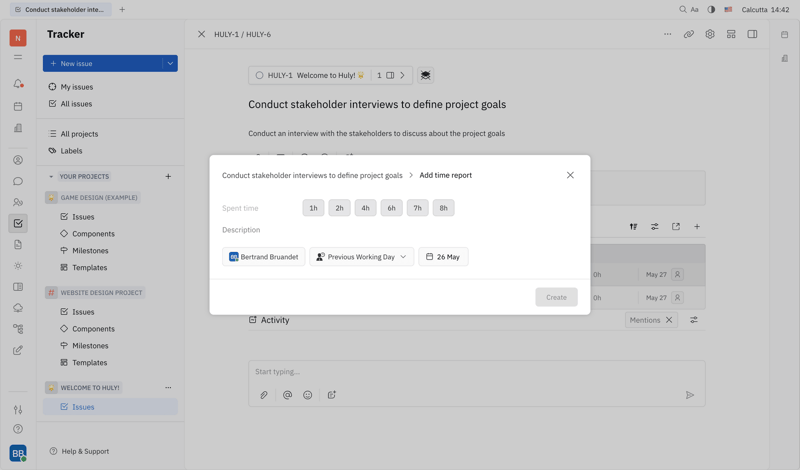Open the emoji picker in comment box

click(x=308, y=395)
